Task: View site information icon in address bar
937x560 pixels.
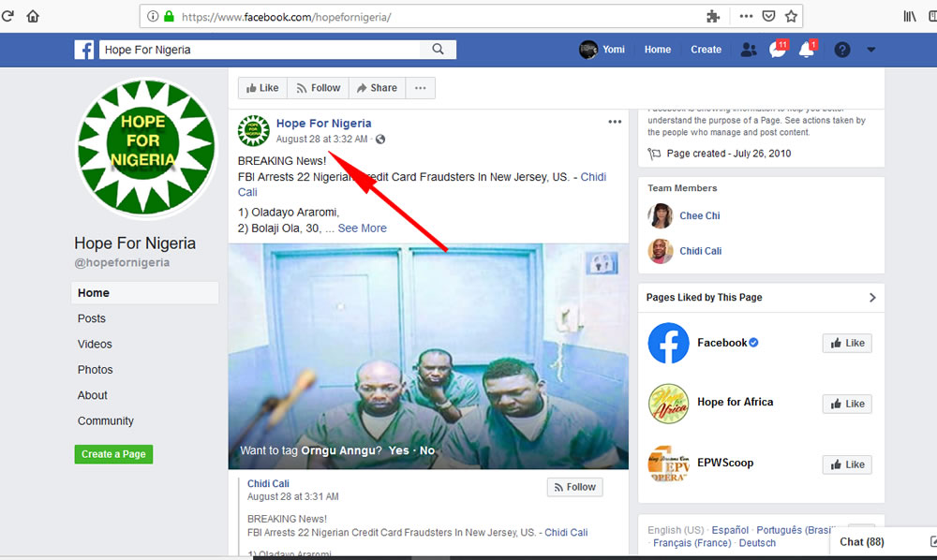Action: tap(153, 17)
